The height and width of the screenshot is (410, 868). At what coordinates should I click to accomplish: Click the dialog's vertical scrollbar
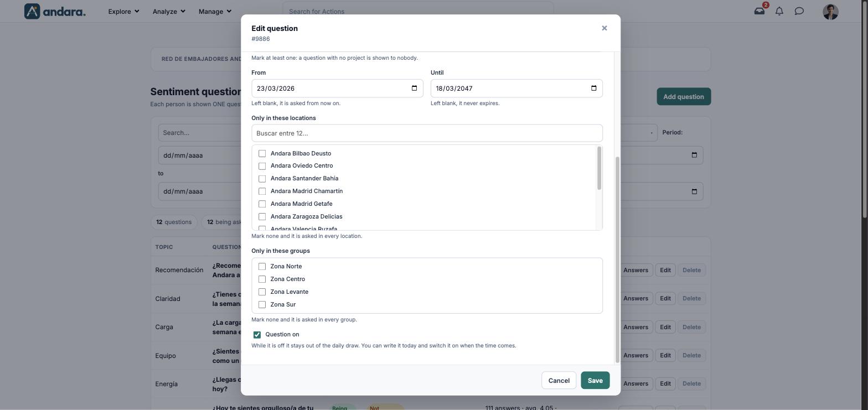(617, 260)
